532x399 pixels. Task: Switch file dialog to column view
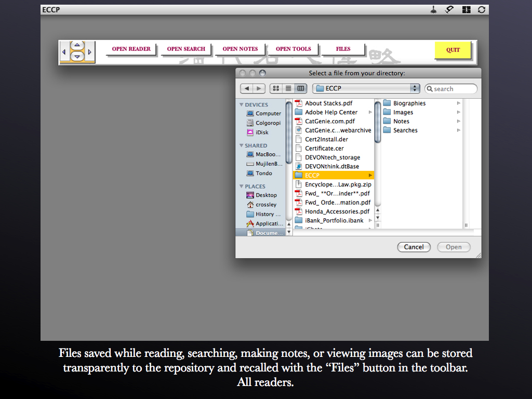(301, 88)
